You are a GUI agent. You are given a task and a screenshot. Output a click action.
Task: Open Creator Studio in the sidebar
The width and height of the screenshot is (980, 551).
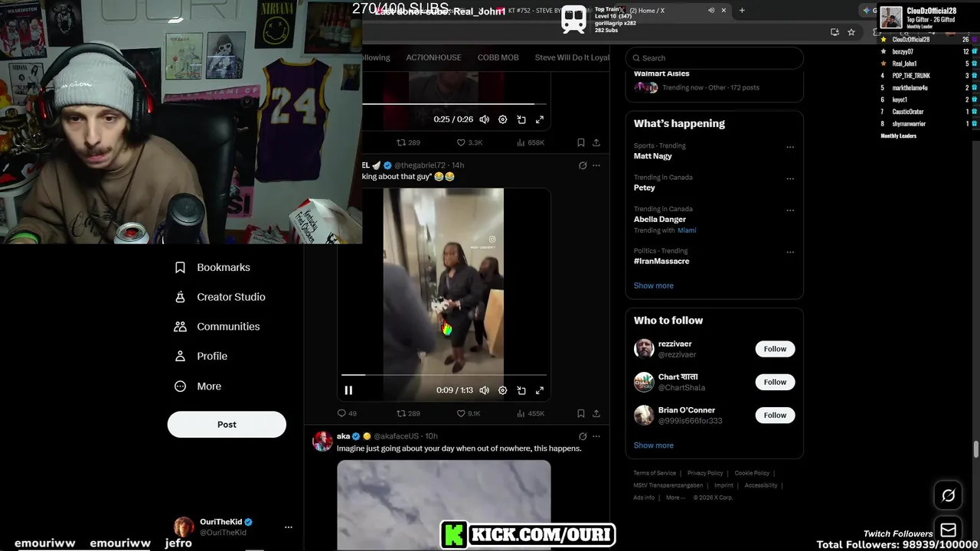[220, 297]
